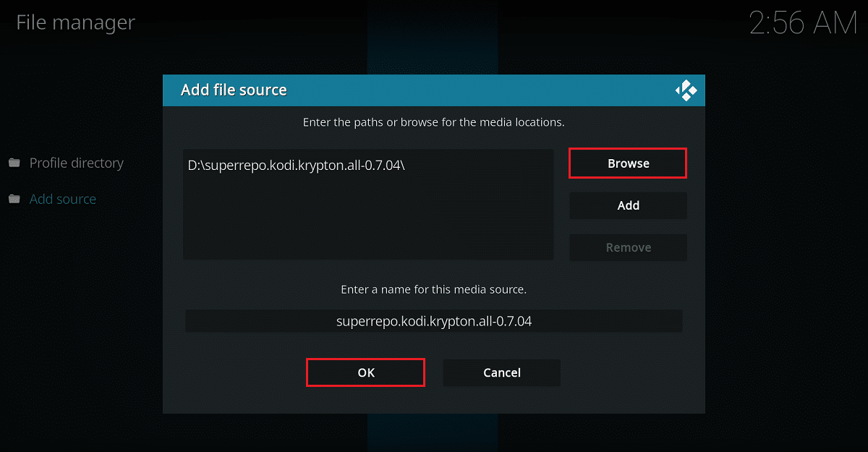Edit the media source name field
Screen dimensions: 868x452
click(433, 321)
